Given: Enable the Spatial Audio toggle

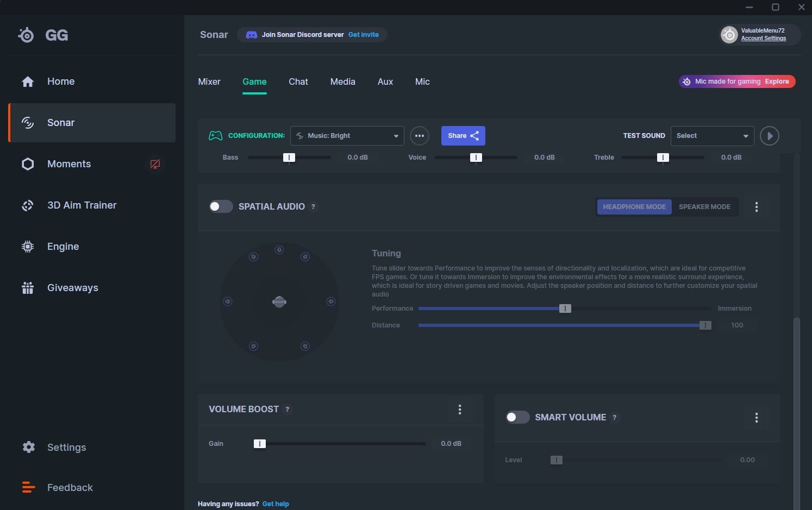Looking at the screenshot, I should pyautogui.click(x=221, y=206).
